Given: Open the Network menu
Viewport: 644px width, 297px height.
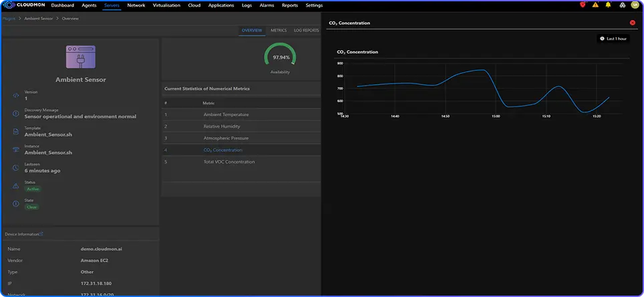Looking at the screenshot, I should point(136,5).
